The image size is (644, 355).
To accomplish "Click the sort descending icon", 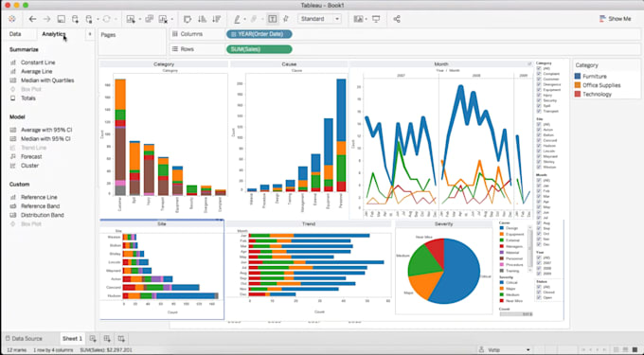I will [217, 19].
